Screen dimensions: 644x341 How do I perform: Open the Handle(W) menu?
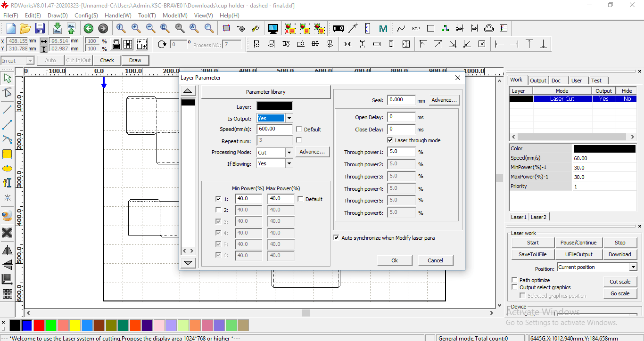[x=118, y=16]
